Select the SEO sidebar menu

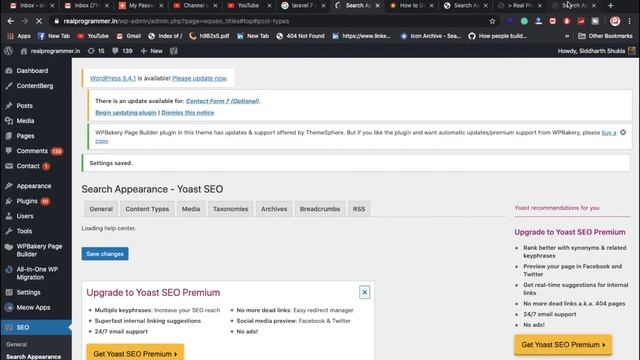coord(36,327)
